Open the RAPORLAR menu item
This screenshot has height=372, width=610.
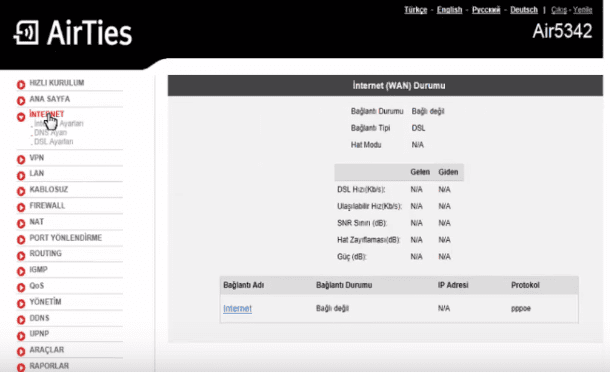pos(49,366)
